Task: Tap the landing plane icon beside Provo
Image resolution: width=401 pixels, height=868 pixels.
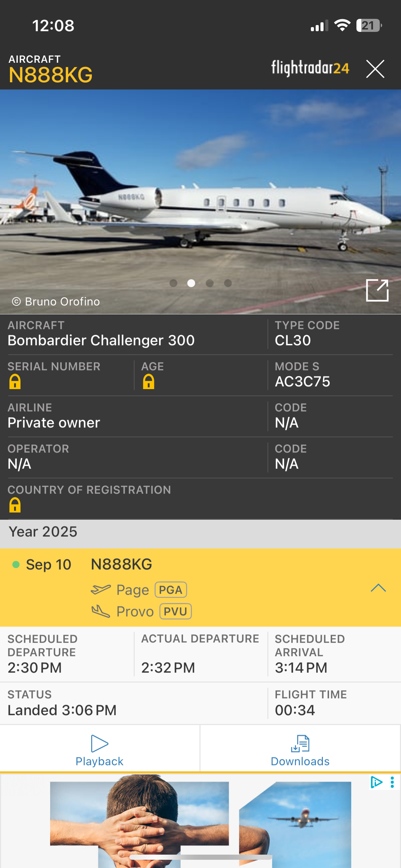Action: coord(101,611)
